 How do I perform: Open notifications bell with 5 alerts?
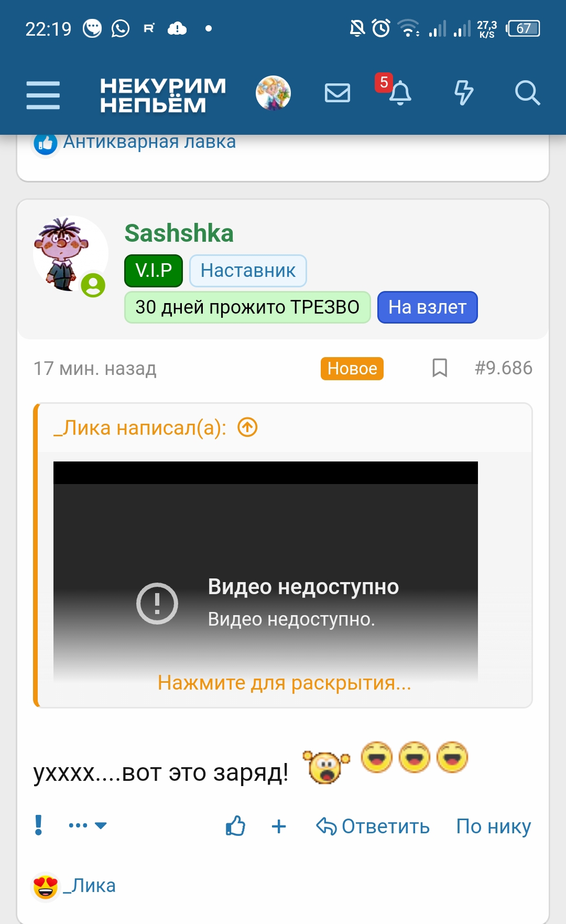pos(399,93)
